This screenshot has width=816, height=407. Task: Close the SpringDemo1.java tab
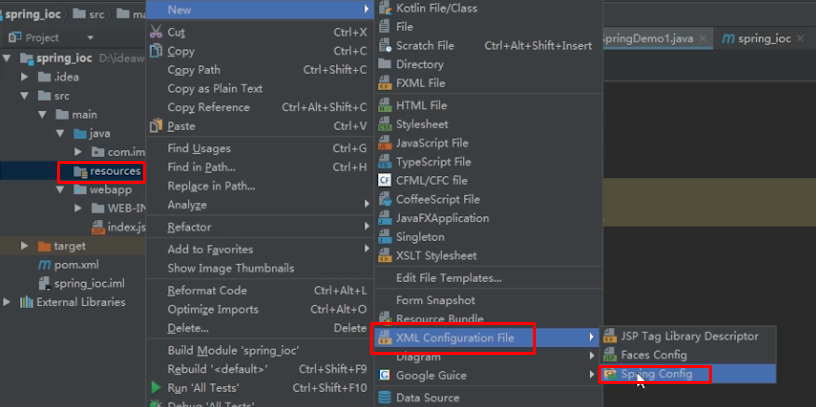(703, 39)
